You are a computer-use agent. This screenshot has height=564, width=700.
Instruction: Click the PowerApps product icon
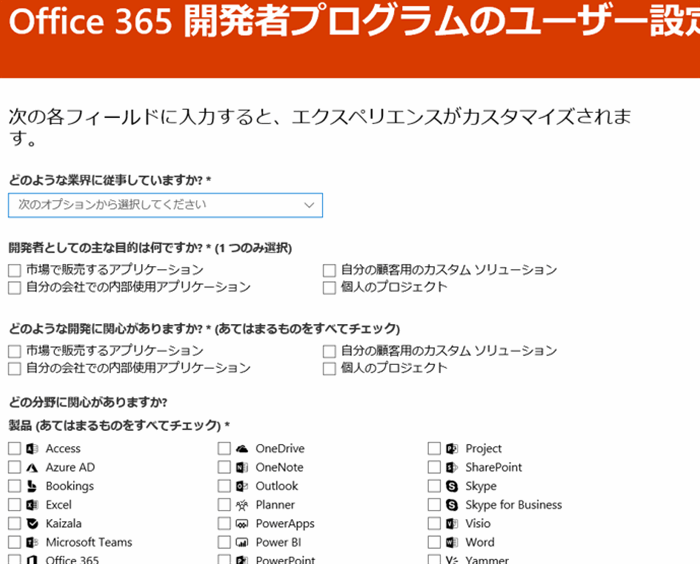(x=242, y=523)
